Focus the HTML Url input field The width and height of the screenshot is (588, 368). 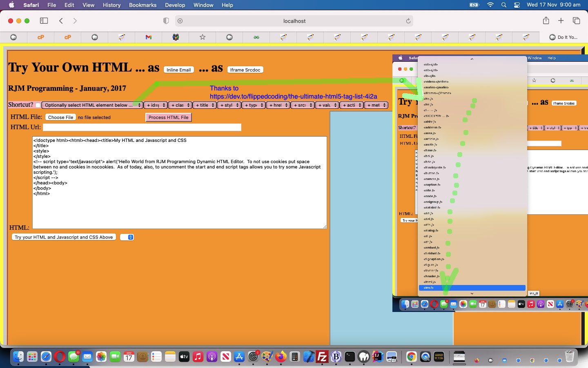pos(142,127)
